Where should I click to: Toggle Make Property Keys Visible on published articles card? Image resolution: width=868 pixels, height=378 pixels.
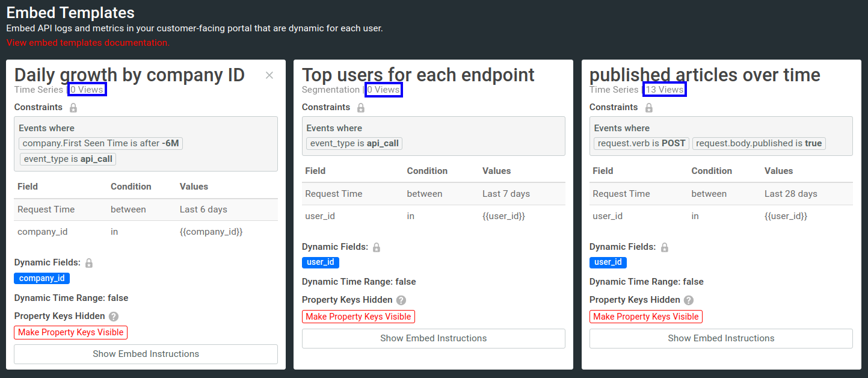[645, 316]
